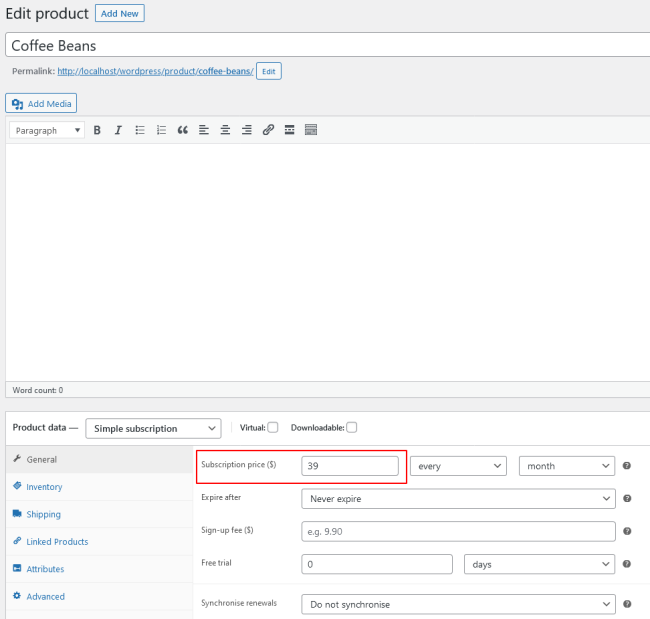Toggle bold formatting in editor toolbar
Viewport: 650px width, 619px height.
(x=97, y=130)
